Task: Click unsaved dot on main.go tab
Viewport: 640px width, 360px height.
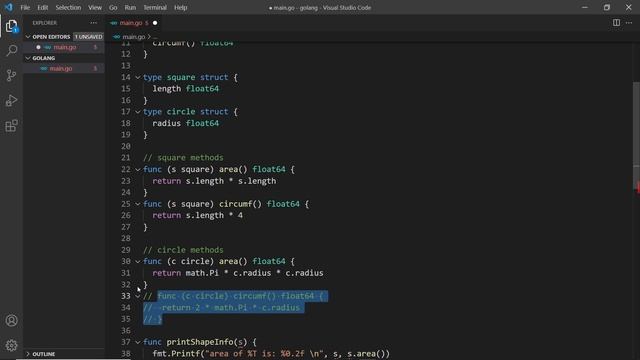Action: click(x=155, y=23)
